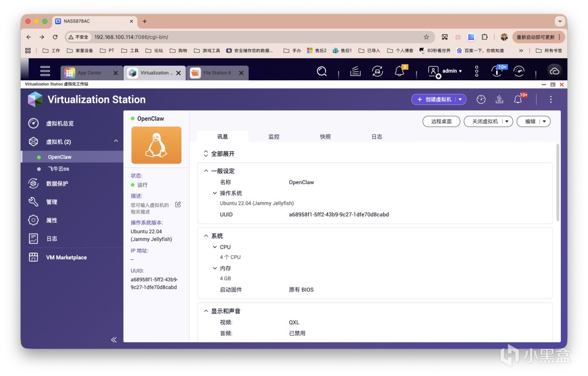Open QTS info icon with 10+ badge

(x=498, y=71)
